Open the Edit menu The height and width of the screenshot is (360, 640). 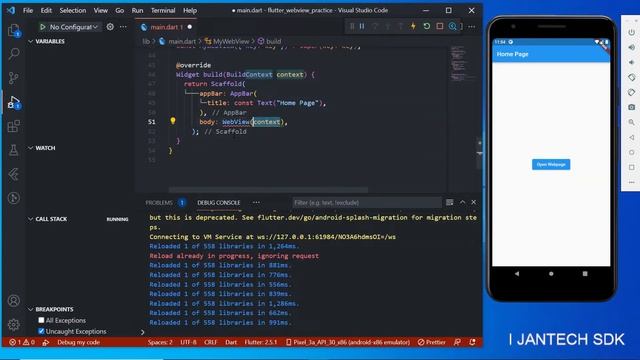pyautogui.click(x=46, y=10)
